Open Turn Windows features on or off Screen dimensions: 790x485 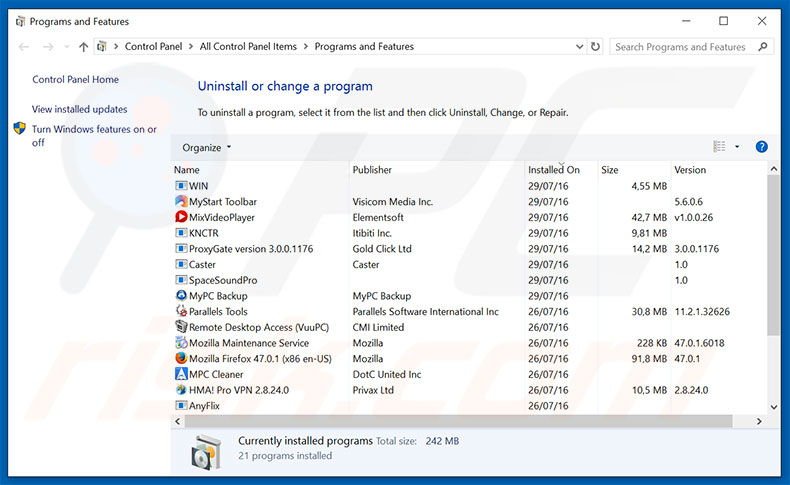(x=94, y=135)
